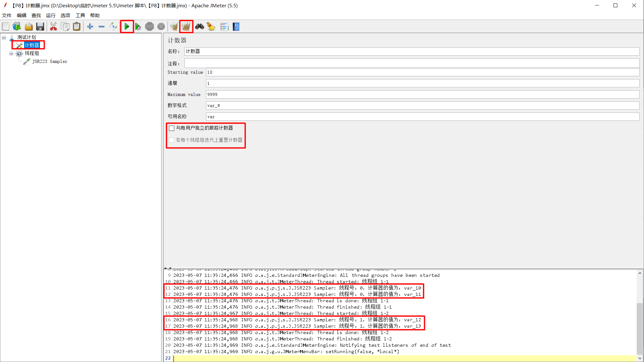
Task: Save the test plan with floppy icon
Action: click(x=40, y=27)
